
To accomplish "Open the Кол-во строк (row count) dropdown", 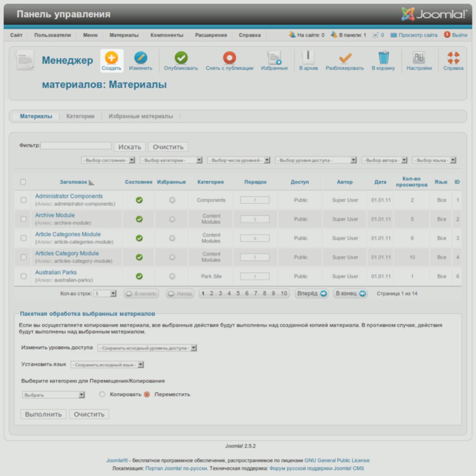I will click(105, 293).
